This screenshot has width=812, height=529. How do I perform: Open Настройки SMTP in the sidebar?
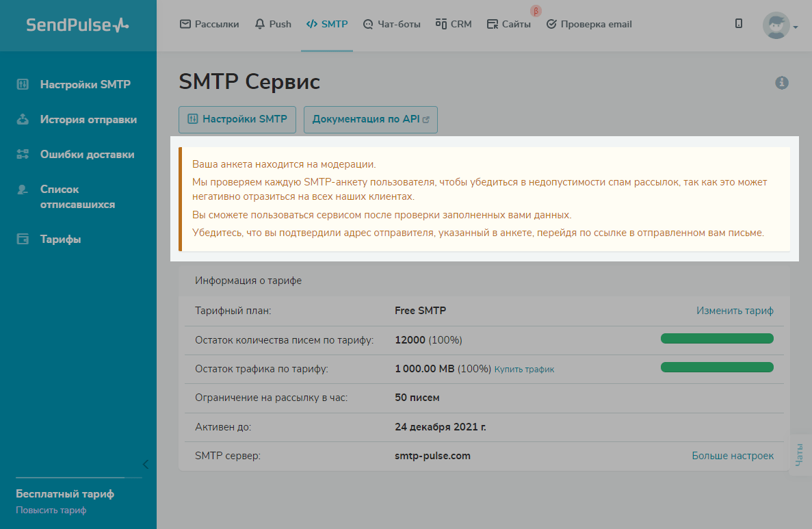[x=85, y=85]
